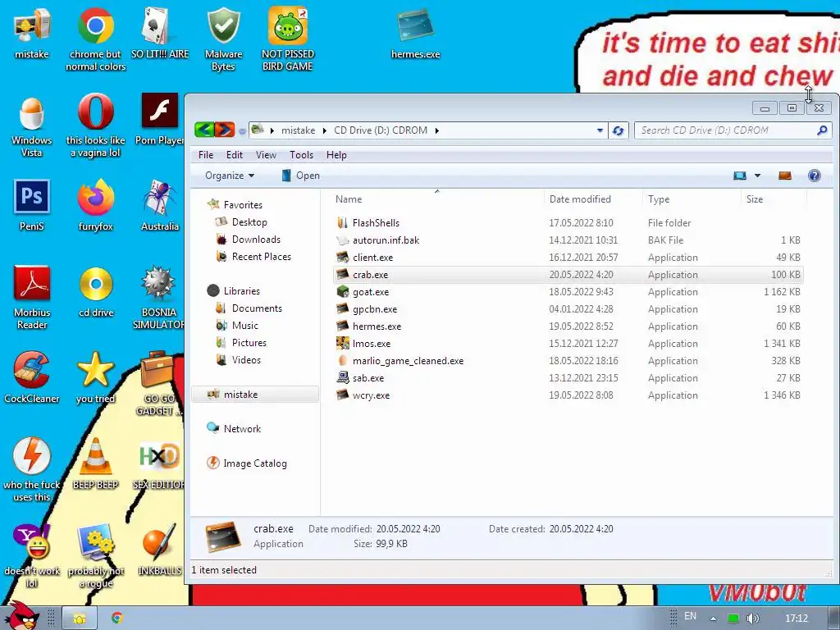Toggle the preview pane button

coord(785,176)
